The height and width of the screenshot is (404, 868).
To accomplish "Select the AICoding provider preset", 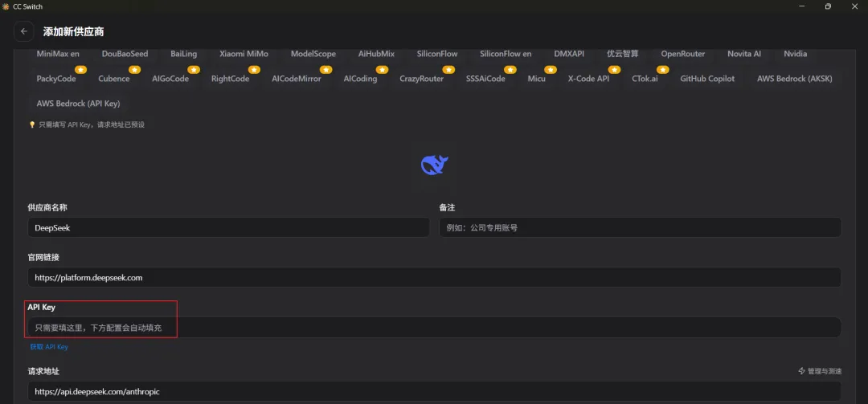I will 360,79.
